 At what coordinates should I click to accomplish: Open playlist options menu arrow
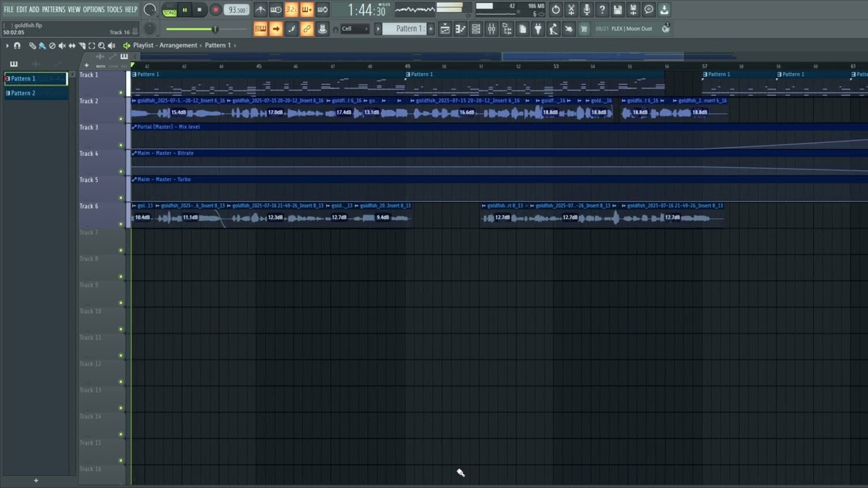click(x=7, y=46)
